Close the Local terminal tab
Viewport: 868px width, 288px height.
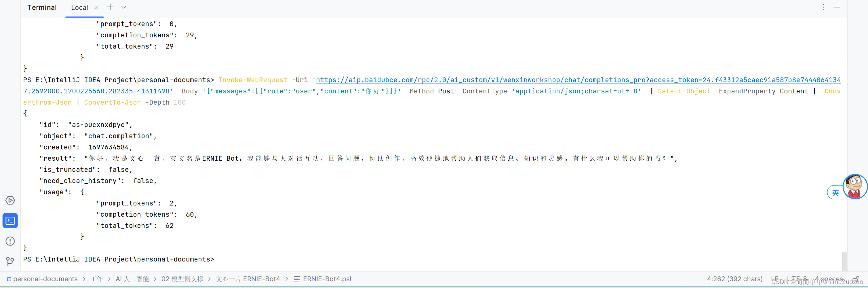96,7
